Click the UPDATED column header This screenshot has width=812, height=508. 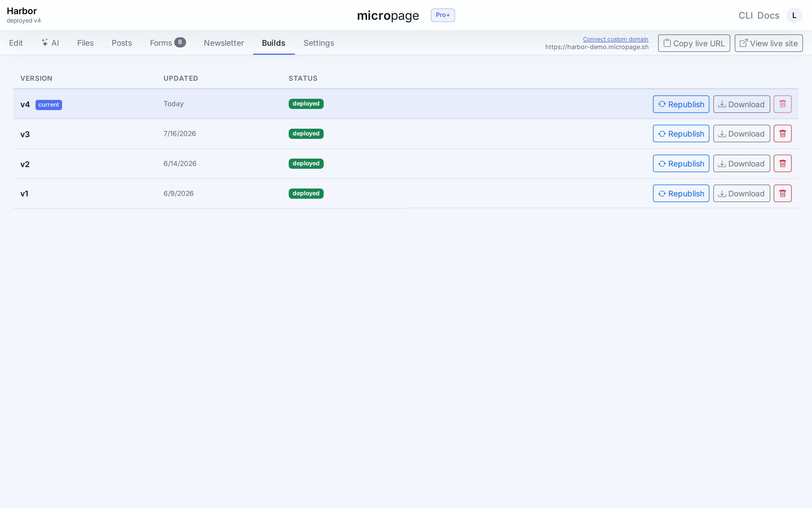coord(181,78)
